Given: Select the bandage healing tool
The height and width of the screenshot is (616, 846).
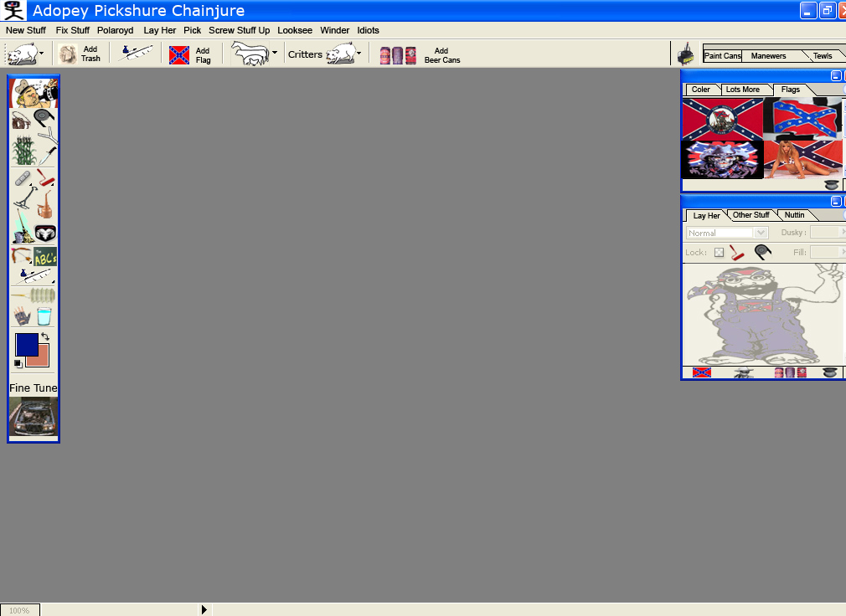Looking at the screenshot, I should (23, 177).
